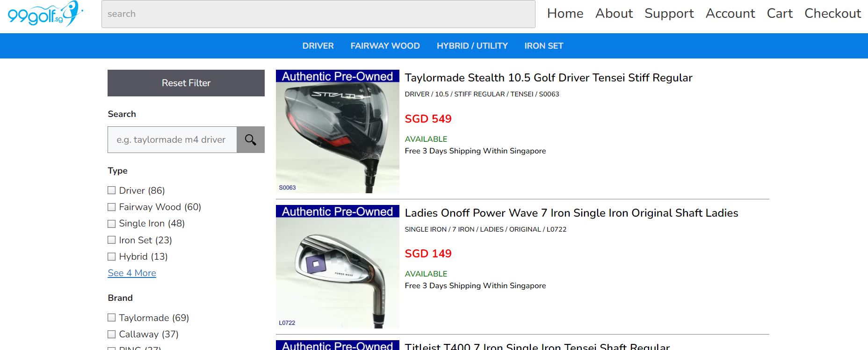Select FAIRWAY WOOD category
The image size is (868, 350).
pyautogui.click(x=385, y=46)
